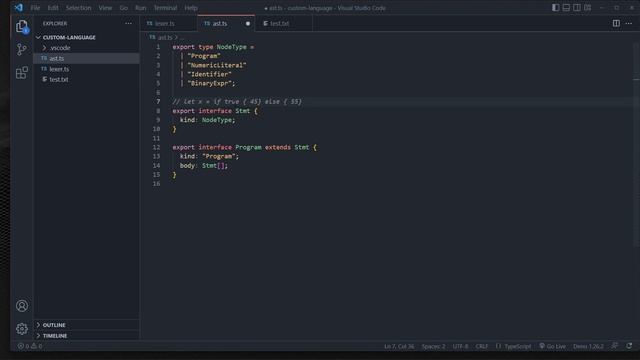Click the Deno 1.26.2 status item

click(x=588, y=346)
